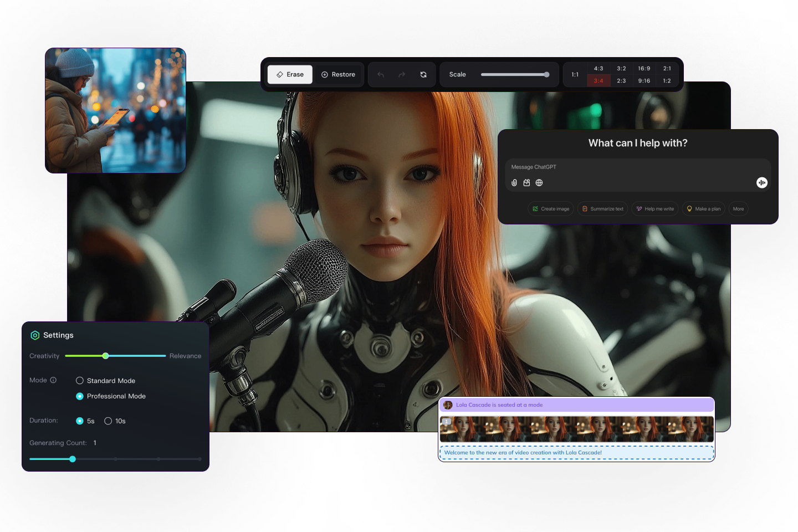Click the Creativity-Relevance slider handle

(106, 356)
